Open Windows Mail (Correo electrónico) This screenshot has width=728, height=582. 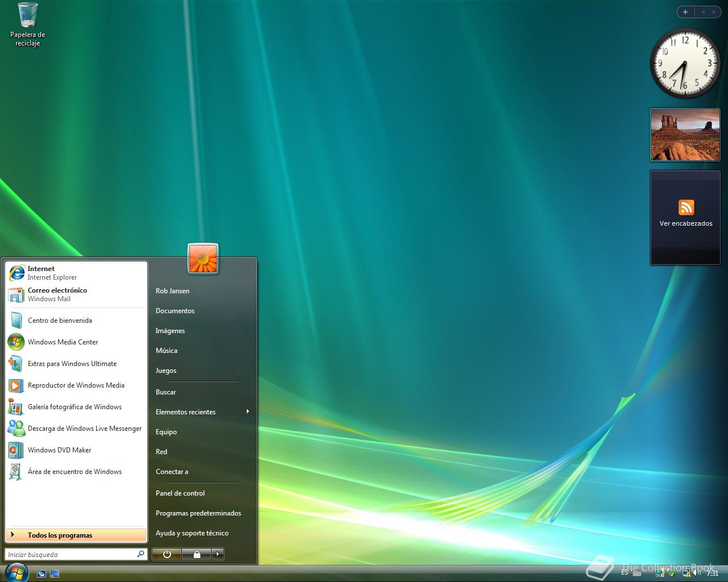tap(76, 294)
